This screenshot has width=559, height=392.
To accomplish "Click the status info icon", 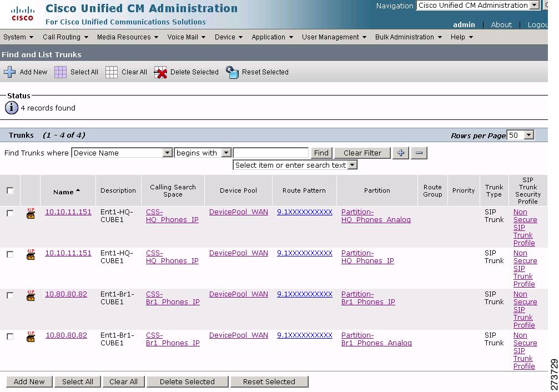I will point(12,108).
